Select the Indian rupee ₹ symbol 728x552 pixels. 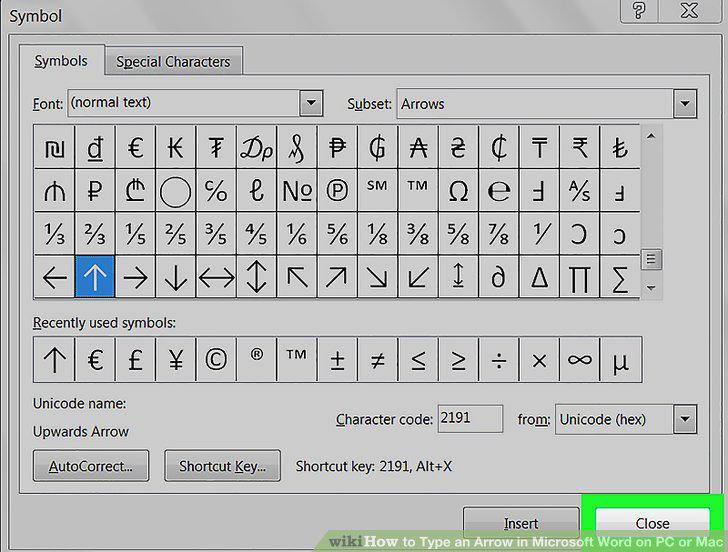click(579, 147)
